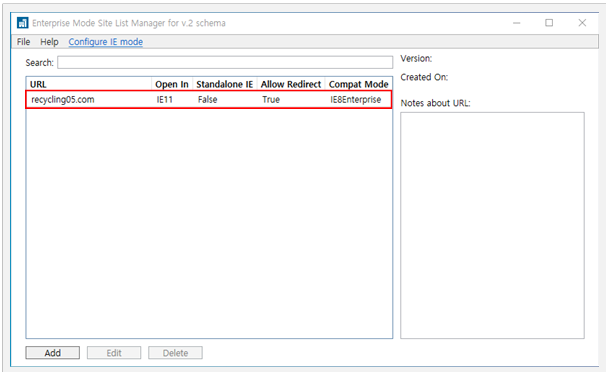The height and width of the screenshot is (374, 609).
Task: Sort by the Standalone IE column header
Action: coord(224,84)
